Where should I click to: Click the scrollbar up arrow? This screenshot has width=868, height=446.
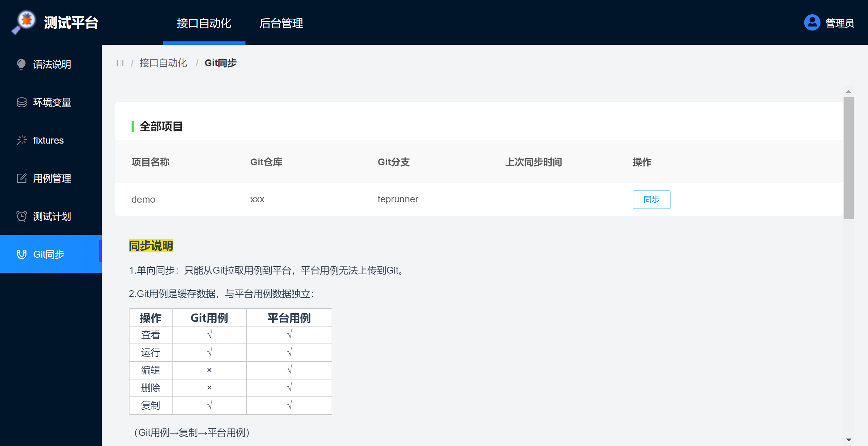848,92
